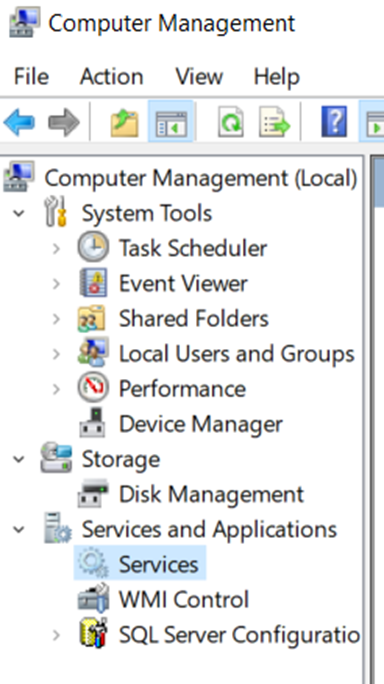
Task: Select Device Manager in the tree
Action: [x=201, y=424]
